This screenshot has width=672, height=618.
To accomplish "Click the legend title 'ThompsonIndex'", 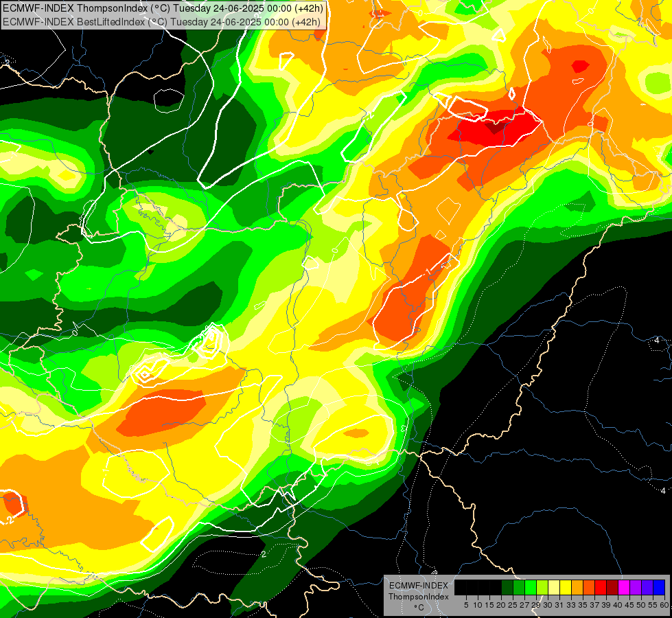I will pos(419,597).
